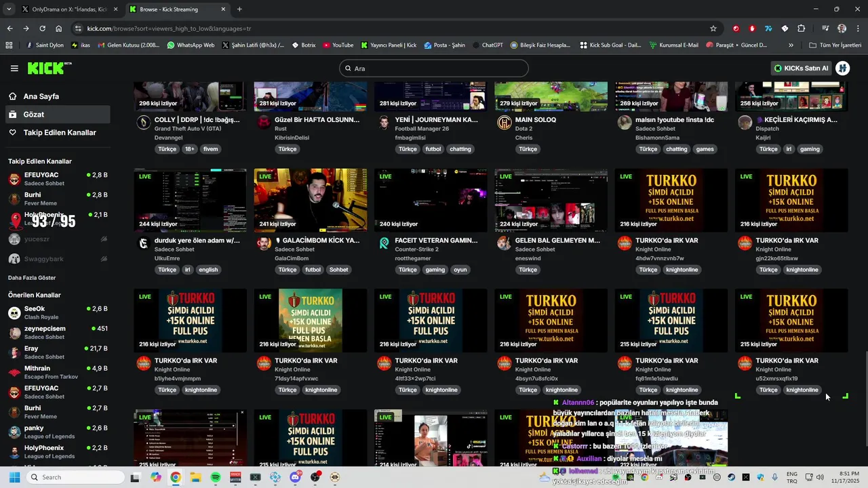This screenshot has height=488, width=868.
Task: Open Eray channel in sidebar
Action: [x=58, y=352]
